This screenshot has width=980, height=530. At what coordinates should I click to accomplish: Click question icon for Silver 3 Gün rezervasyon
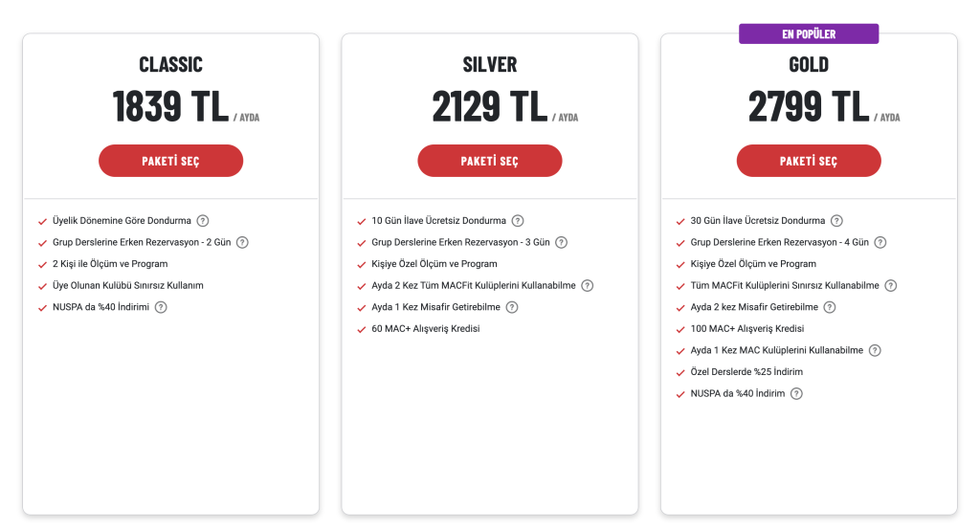[561, 242]
